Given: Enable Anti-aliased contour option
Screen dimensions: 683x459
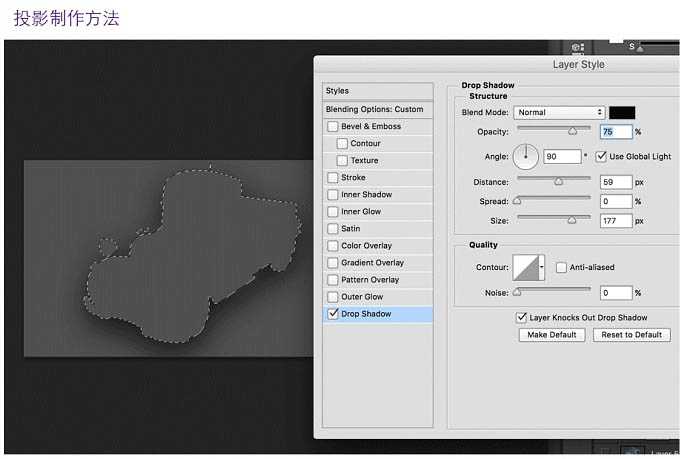Looking at the screenshot, I should (x=561, y=267).
